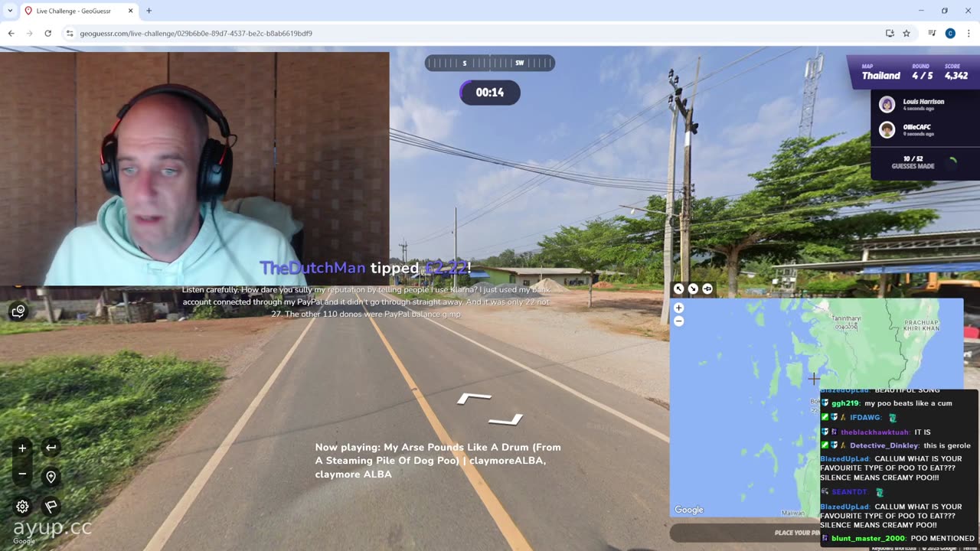
Task: Return to start location pin icon
Action: (51, 477)
